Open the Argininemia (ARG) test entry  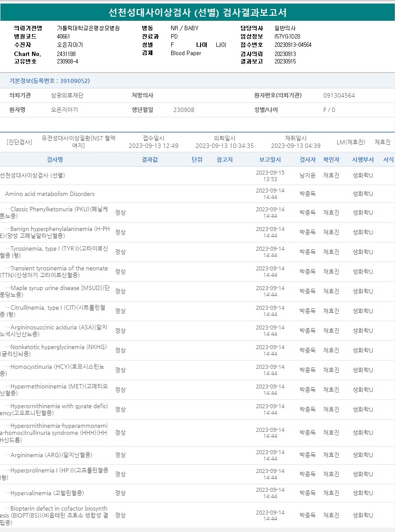(51, 455)
